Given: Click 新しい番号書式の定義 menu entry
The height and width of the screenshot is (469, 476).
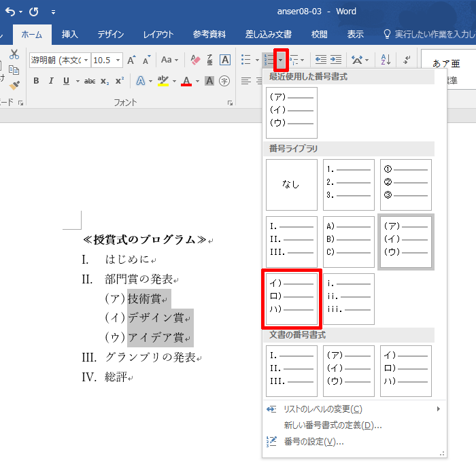Looking at the screenshot, I should (x=354, y=425).
